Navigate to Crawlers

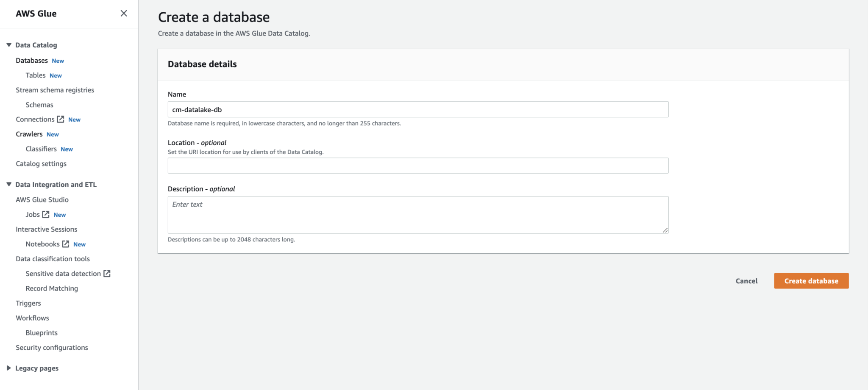click(x=30, y=134)
